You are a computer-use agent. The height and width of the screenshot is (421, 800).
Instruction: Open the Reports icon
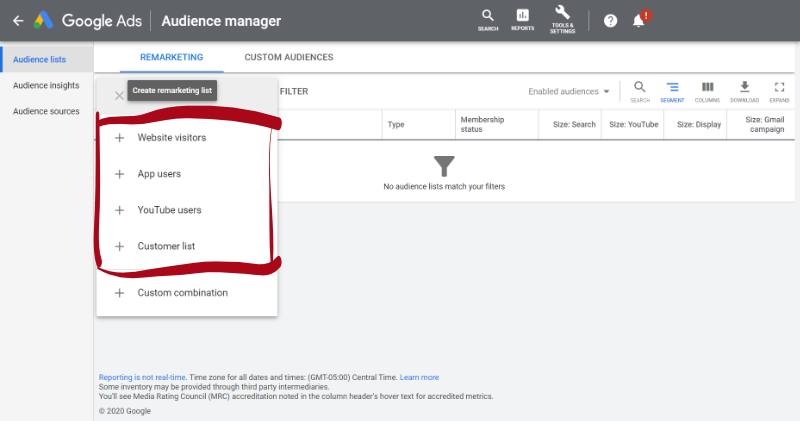point(522,20)
